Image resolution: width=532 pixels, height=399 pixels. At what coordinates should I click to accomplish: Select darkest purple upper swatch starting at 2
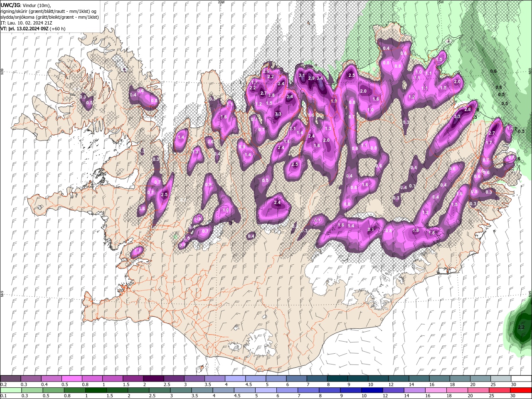click(x=153, y=379)
